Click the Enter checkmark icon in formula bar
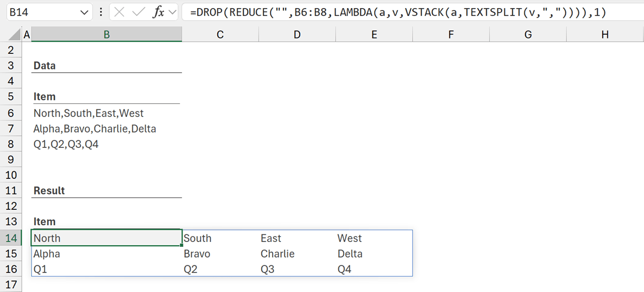644x292 pixels. tap(138, 13)
